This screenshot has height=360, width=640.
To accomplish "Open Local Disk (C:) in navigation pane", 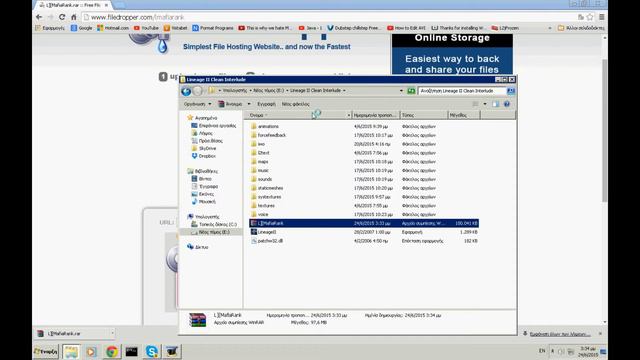I will pos(218,224).
